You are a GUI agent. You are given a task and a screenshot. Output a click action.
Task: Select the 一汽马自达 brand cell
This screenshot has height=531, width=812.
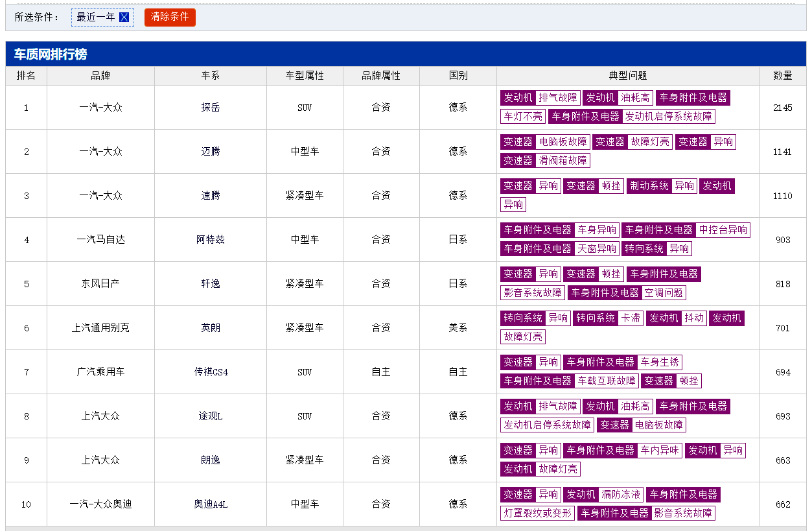tap(100, 240)
